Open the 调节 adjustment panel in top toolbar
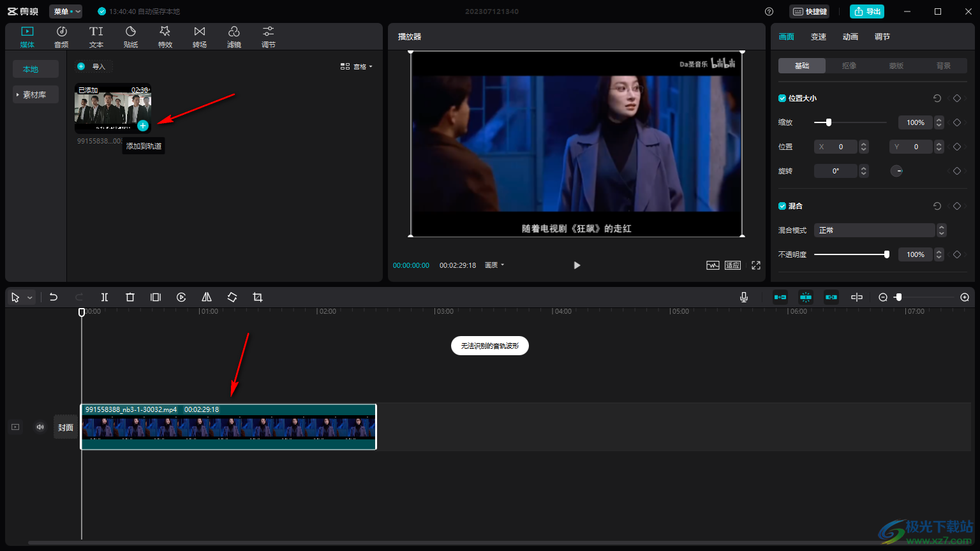The width and height of the screenshot is (980, 551). [x=269, y=37]
